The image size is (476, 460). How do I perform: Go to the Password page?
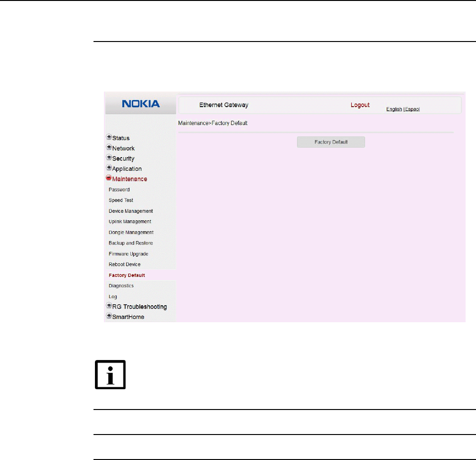[x=119, y=190]
